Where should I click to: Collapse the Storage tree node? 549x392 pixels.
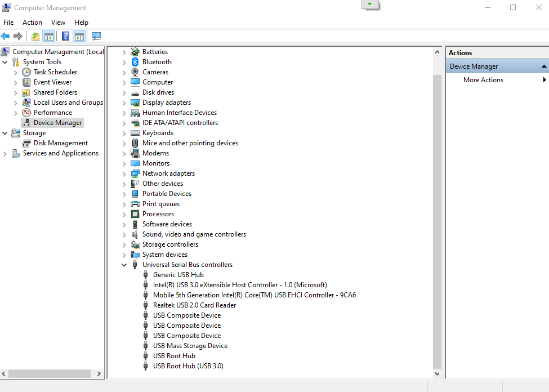[5, 133]
